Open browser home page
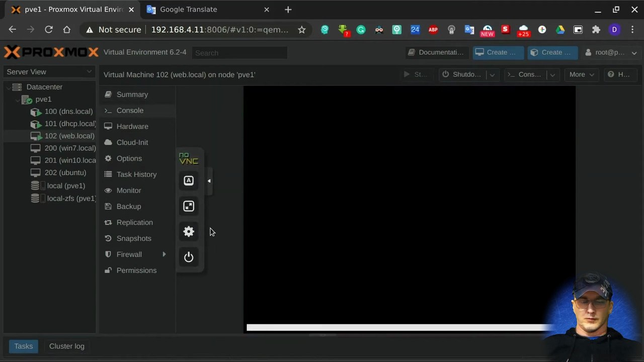 [66, 30]
